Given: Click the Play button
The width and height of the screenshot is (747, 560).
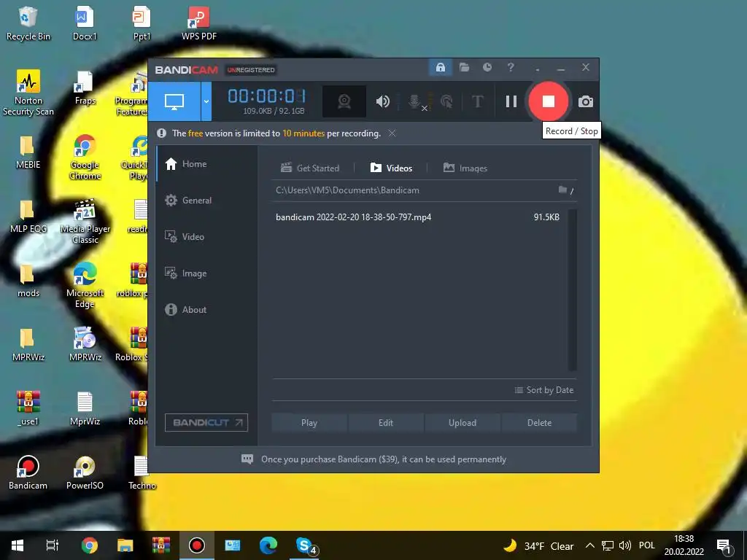Looking at the screenshot, I should pyautogui.click(x=309, y=423).
